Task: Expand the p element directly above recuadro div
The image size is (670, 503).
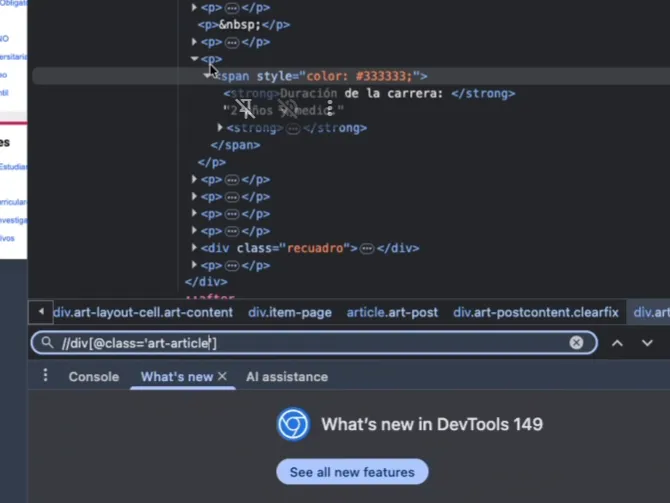Action: pyautogui.click(x=194, y=230)
